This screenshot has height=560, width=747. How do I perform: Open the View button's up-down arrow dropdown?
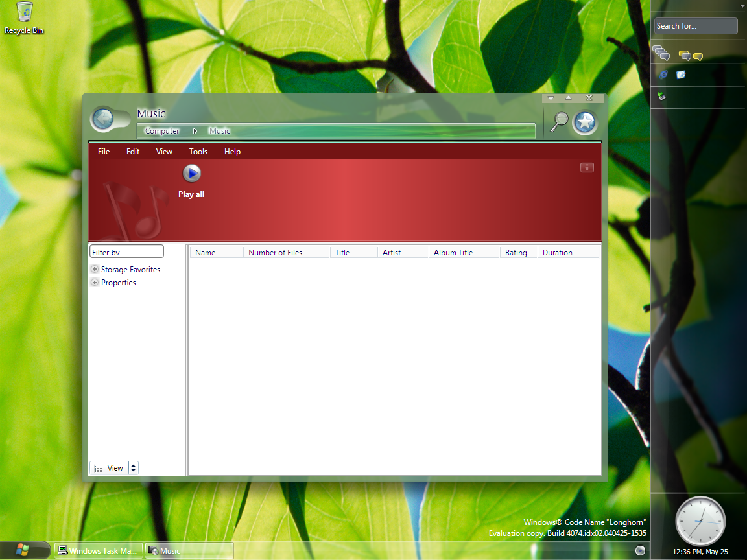click(x=134, y=468)
